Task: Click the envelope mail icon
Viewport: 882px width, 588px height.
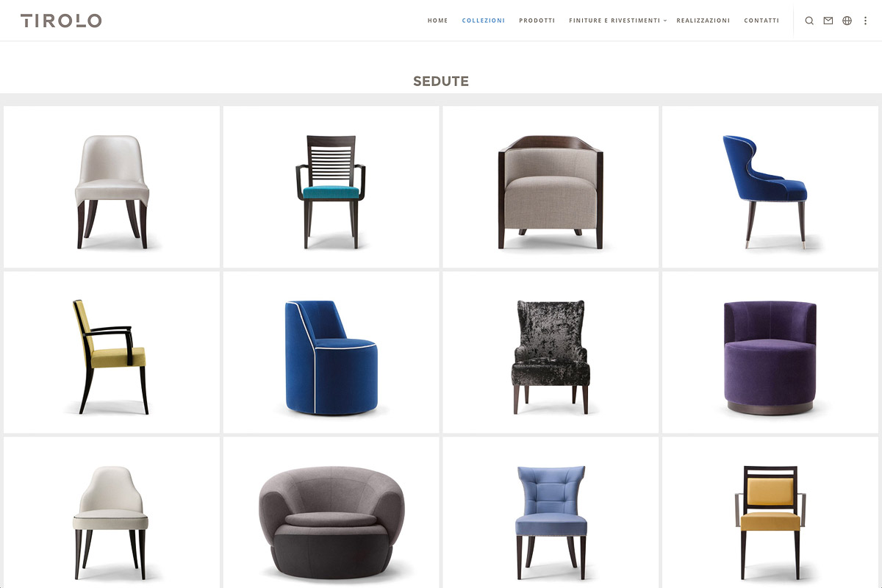Action: tap(828, 21)
